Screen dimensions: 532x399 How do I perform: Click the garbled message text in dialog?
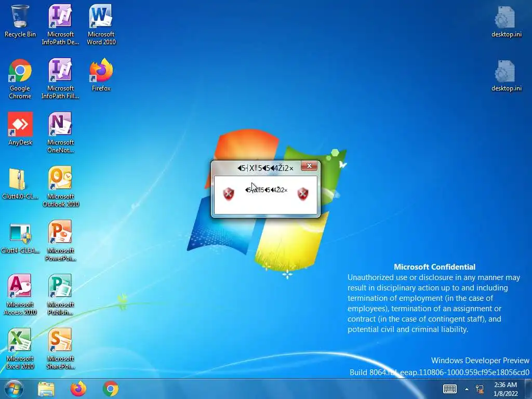coord(267,190)
